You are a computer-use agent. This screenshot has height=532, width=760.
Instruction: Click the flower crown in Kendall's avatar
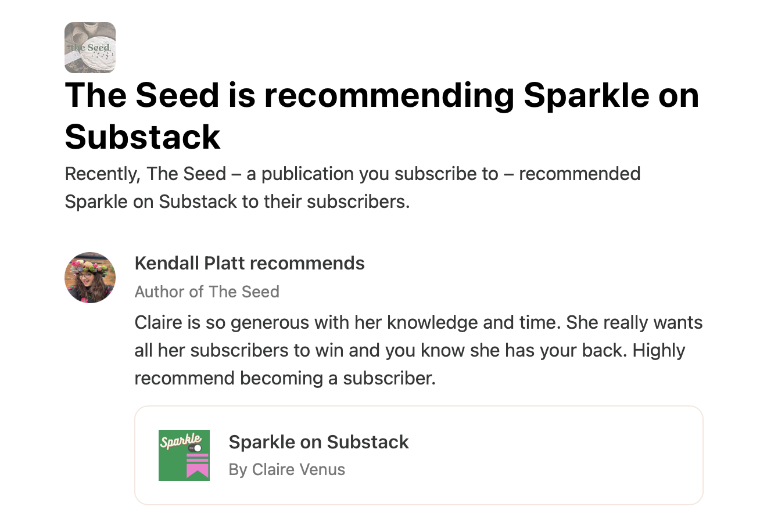point(91,265)
